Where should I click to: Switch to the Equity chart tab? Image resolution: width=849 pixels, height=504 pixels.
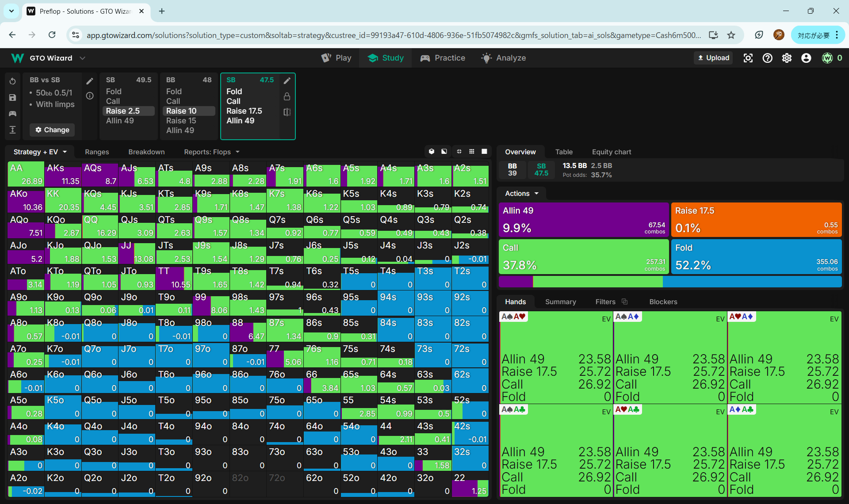[x=611, y=152]
